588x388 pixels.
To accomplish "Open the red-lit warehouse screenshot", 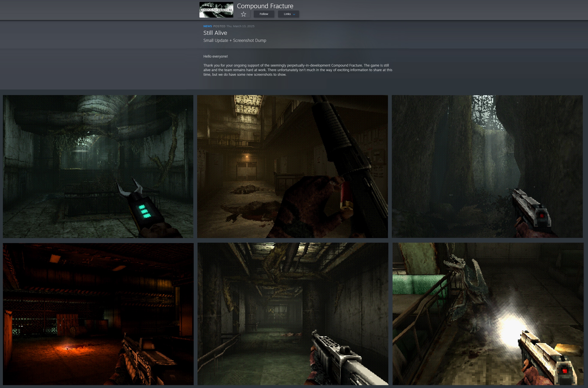I will (x=98, y=314).
